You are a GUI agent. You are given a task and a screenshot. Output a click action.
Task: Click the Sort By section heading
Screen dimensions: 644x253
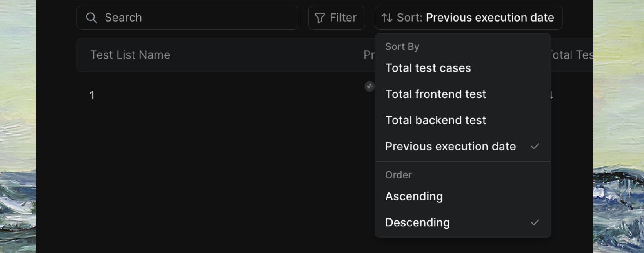tap(402, 47)
